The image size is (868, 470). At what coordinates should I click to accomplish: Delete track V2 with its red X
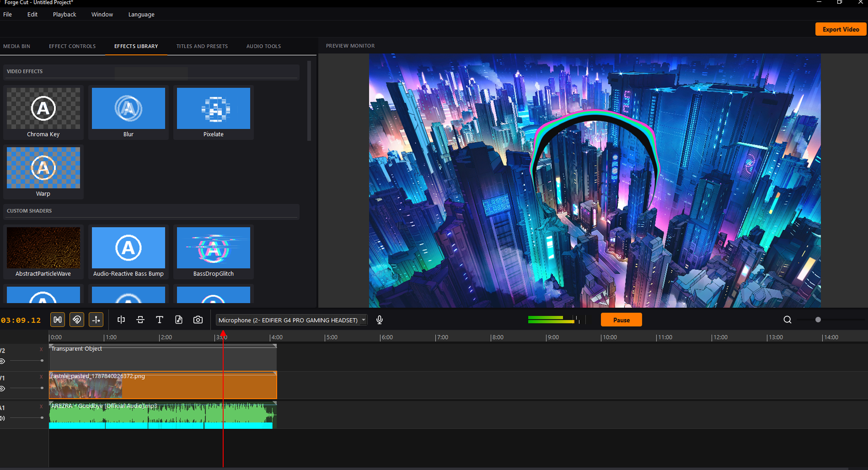click(x=41, y=349)
